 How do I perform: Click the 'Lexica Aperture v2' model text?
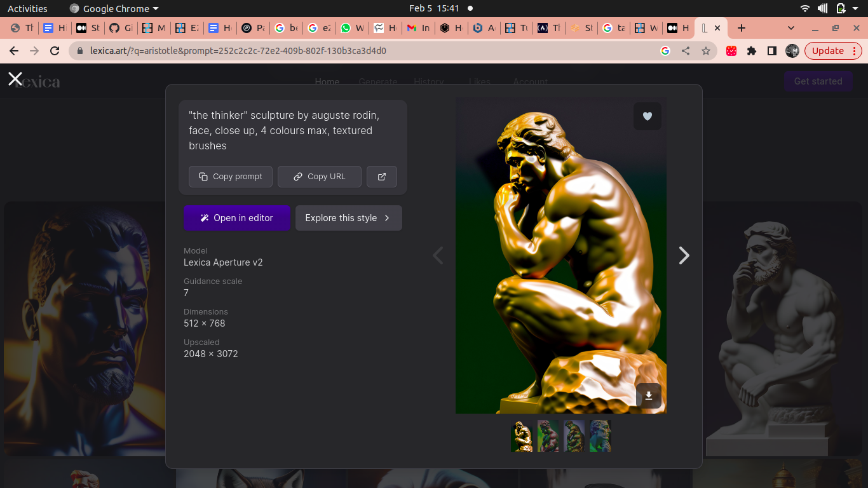pos(223,262)
